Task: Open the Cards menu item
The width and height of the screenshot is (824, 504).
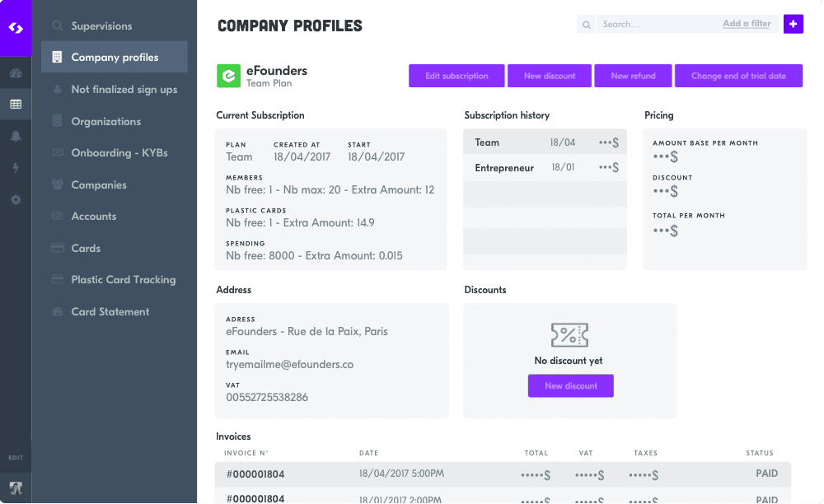Action: pos(86,249)
